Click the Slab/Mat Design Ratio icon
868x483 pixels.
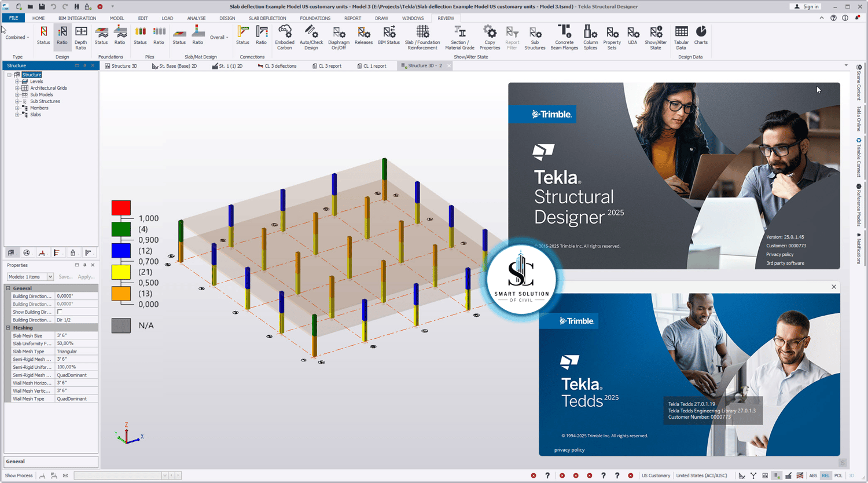pyautogui.click(x=198, y=35)
